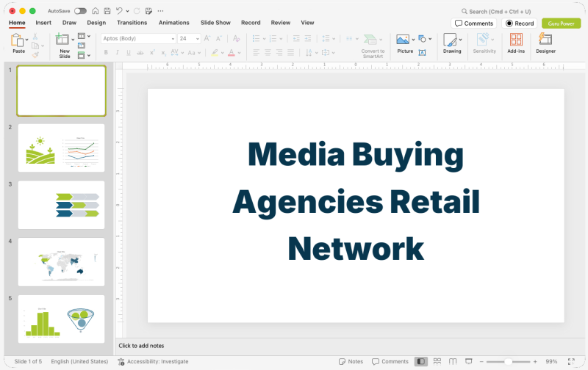Image resolution: width=588 pixels, height=370 pixels.
Task: Click the green Guru Power button
Action: (x=561, y=23)
